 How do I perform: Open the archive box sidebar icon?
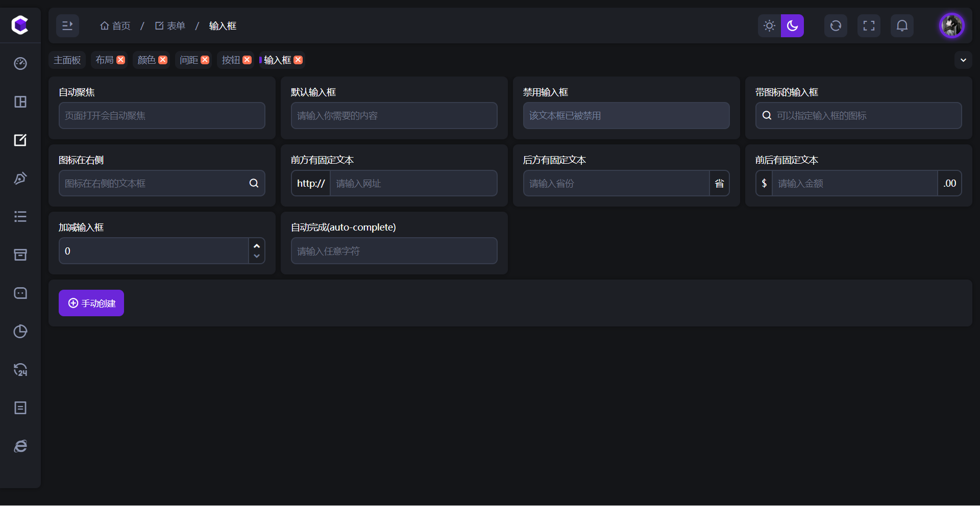click(20, 255)
